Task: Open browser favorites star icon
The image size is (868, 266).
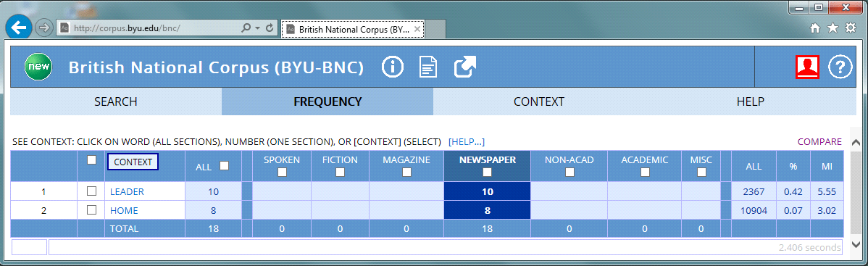Action: click(x=832, y=28)
